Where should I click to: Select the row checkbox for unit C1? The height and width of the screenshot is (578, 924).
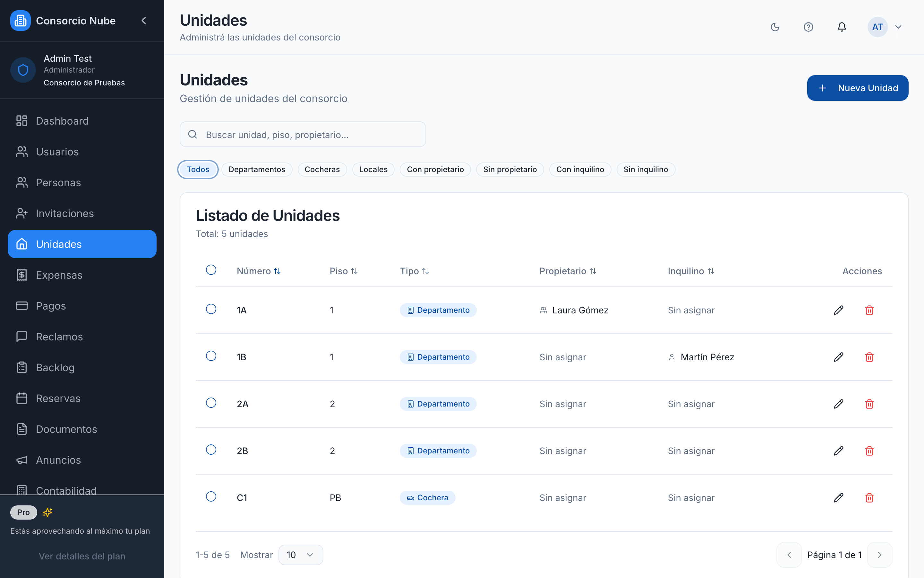pos(211,496)
